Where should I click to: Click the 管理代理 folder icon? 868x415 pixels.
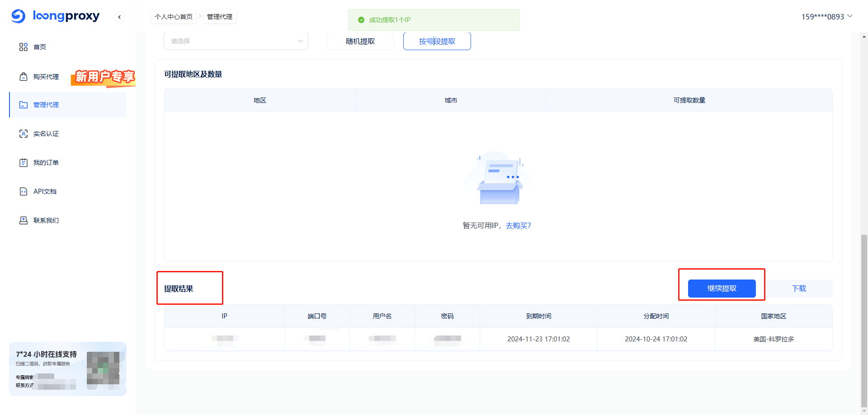[x=24, y=104]
